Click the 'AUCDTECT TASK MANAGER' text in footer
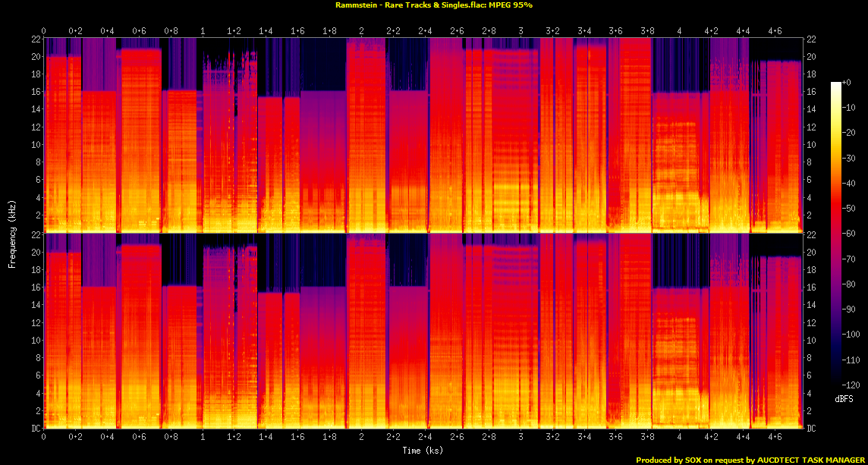The height and width of the screenshot is (465, 868). pos(809,460)
